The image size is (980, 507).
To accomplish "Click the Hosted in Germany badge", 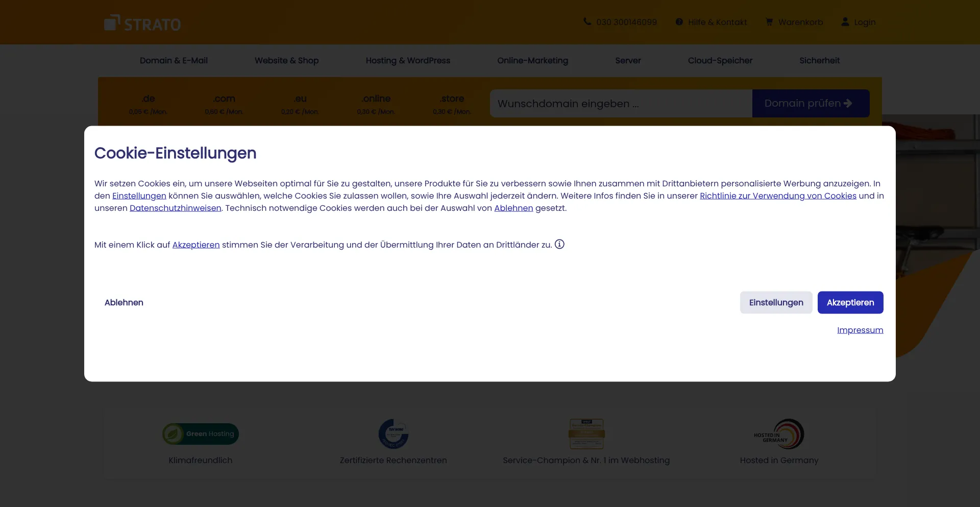I will coord(779,434).
